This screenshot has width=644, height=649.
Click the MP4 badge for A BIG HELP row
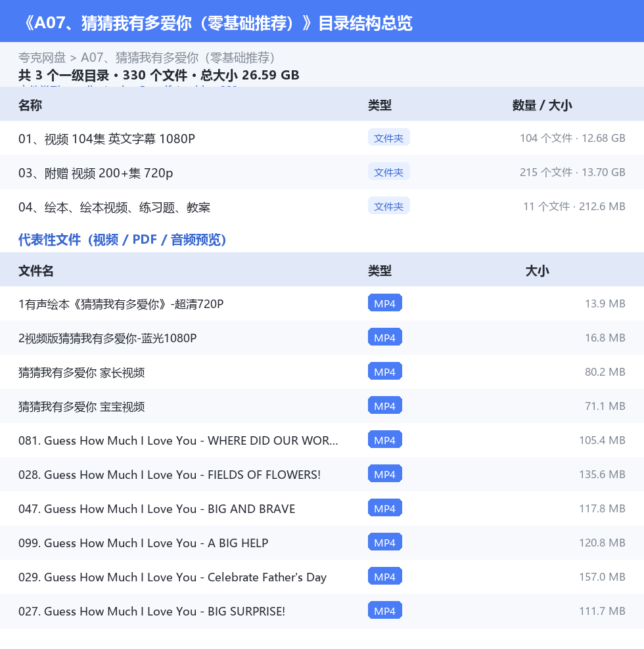[384, 543]
